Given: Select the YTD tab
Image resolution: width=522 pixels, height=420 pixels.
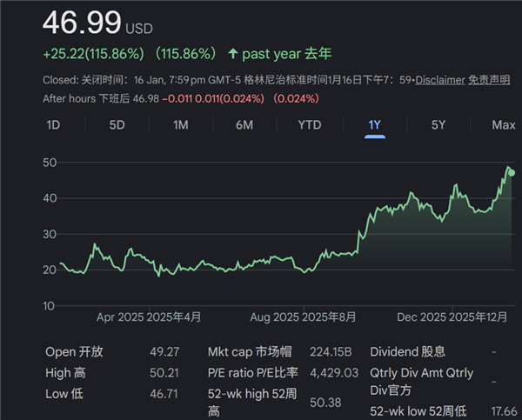Looking at the screenshot, I should tap(309, 125).
